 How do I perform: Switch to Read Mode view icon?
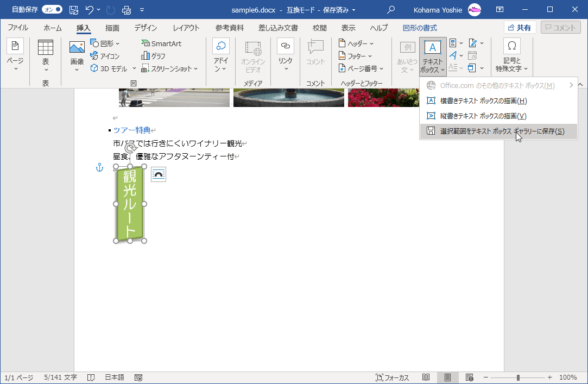[426, 377]
